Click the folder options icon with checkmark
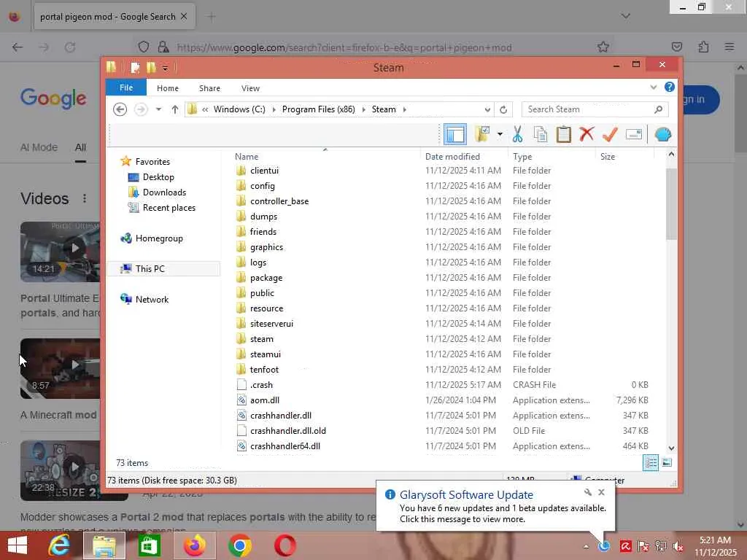 click(483, 134)
